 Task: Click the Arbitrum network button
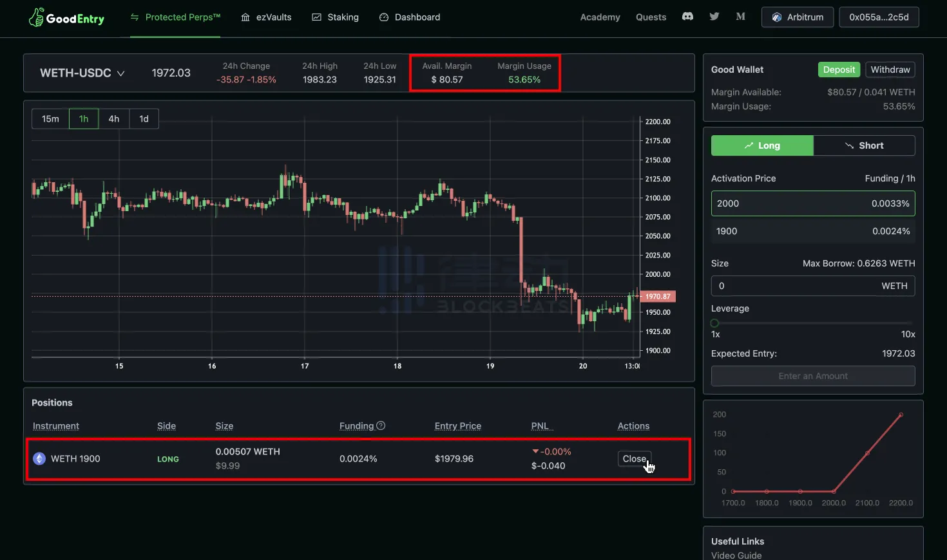point(797,17)
